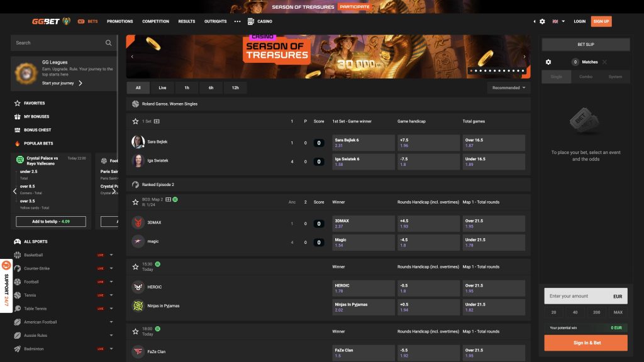Open Bonus Chest icon
The height and width of the screenshot is (362, 644).
pos(17,130)
